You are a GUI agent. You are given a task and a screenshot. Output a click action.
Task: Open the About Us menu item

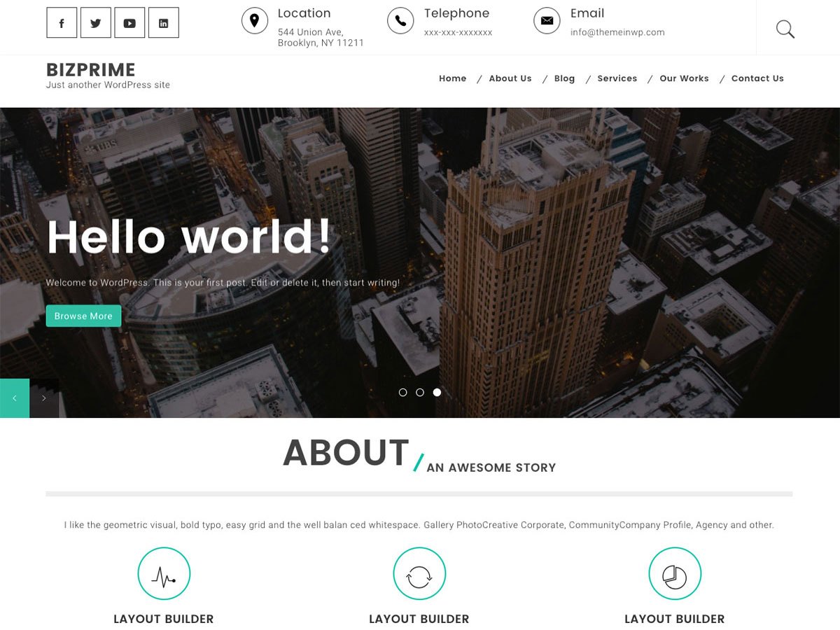[x=510, y=78]
